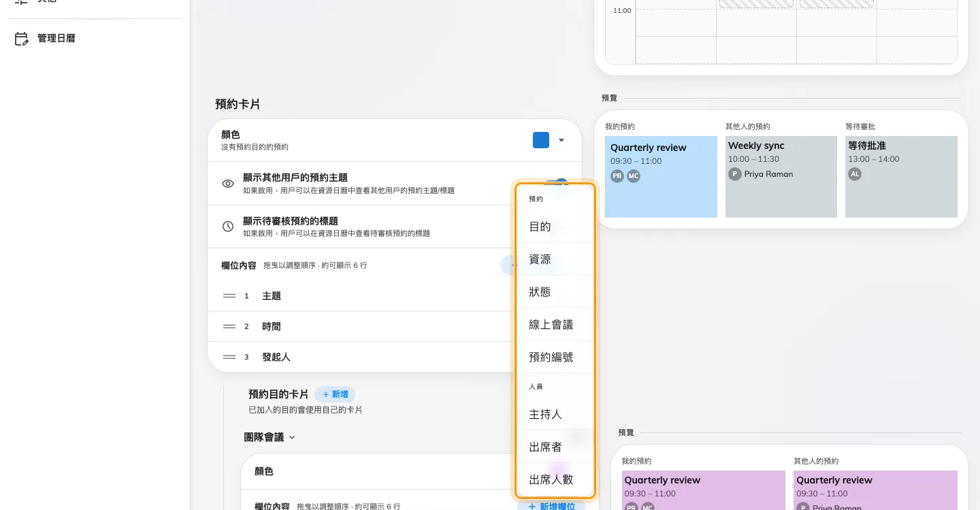Click the purple Quarterly review card under 我的預約

pyautogui.click(x=703, y=490)
